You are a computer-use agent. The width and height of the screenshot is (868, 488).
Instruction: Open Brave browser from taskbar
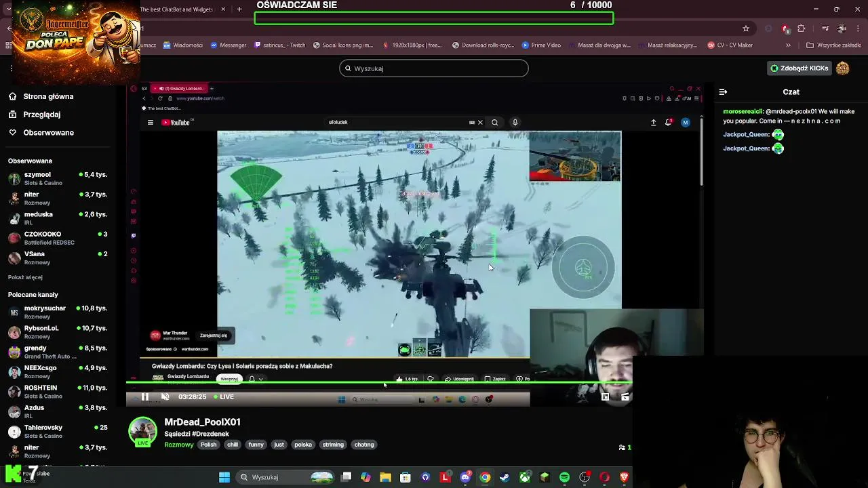tap(624, 477)
